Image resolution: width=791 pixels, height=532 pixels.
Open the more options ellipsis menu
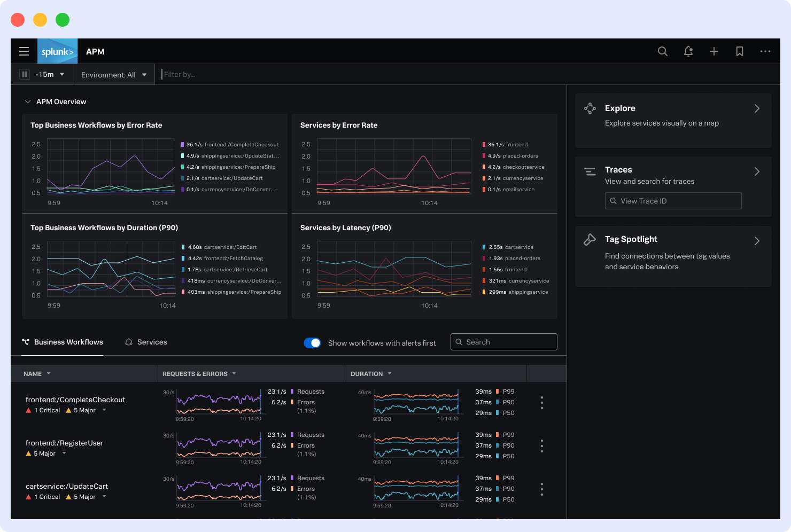765,51
